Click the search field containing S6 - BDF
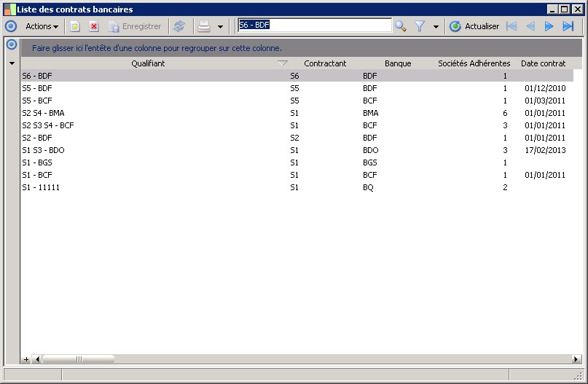Image resolution: width=588 pixels, height=384 pixels. point(315,25)
